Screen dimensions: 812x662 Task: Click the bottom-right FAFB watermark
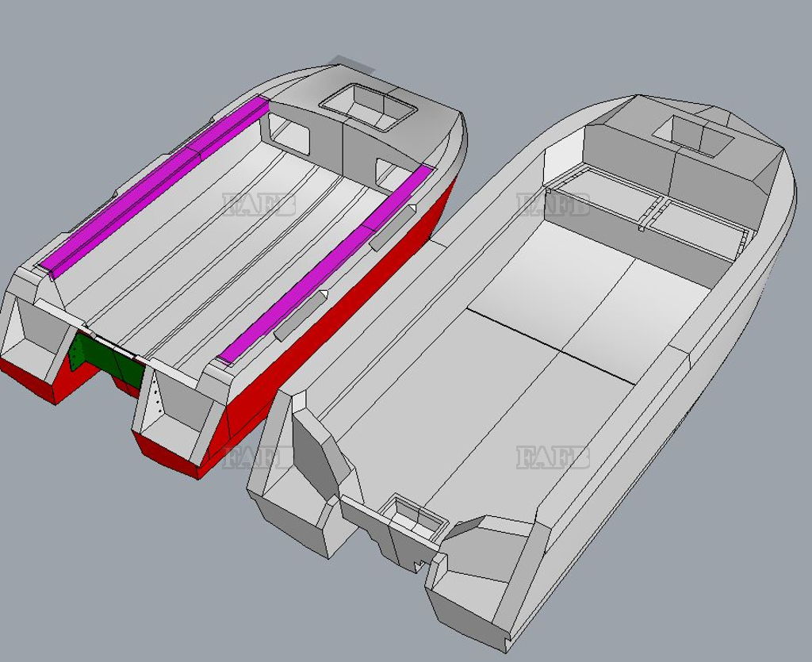(553, 457)
